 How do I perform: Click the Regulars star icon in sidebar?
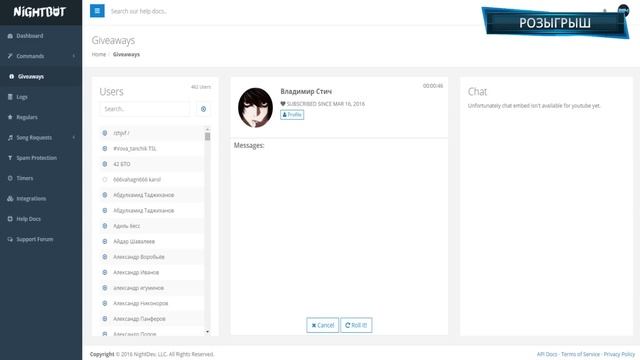[10, 117]
